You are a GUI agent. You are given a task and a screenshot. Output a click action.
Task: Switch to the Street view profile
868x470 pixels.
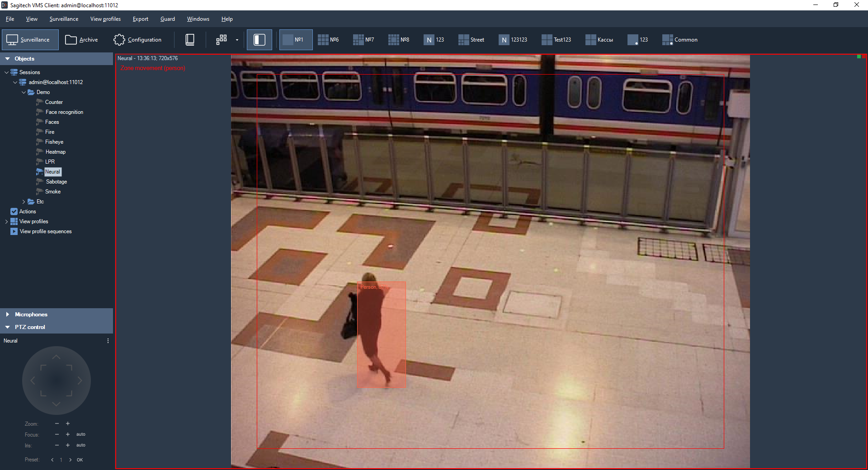(x=471, y=40)
